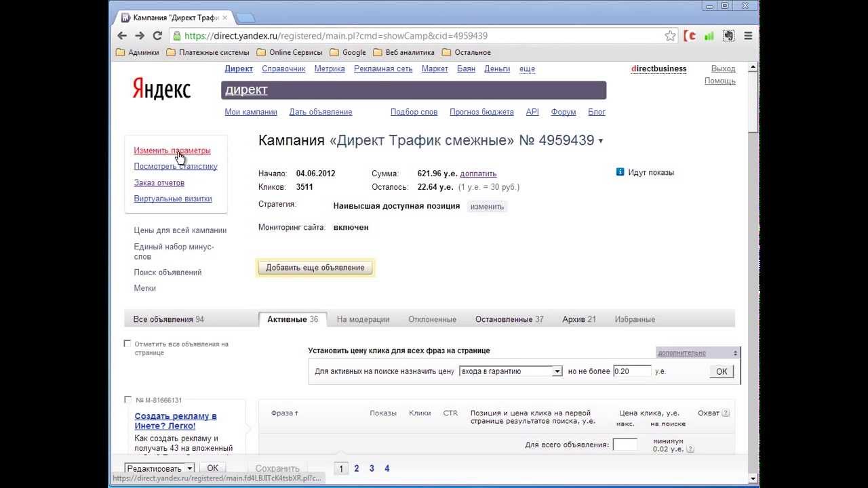Go to page 2 of ads
This screenshot has width=868, height=488.
click(357, 468)
